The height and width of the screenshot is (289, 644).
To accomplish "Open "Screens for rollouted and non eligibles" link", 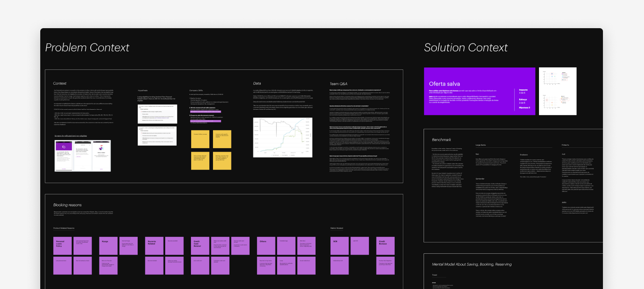I will coord(71,136).
